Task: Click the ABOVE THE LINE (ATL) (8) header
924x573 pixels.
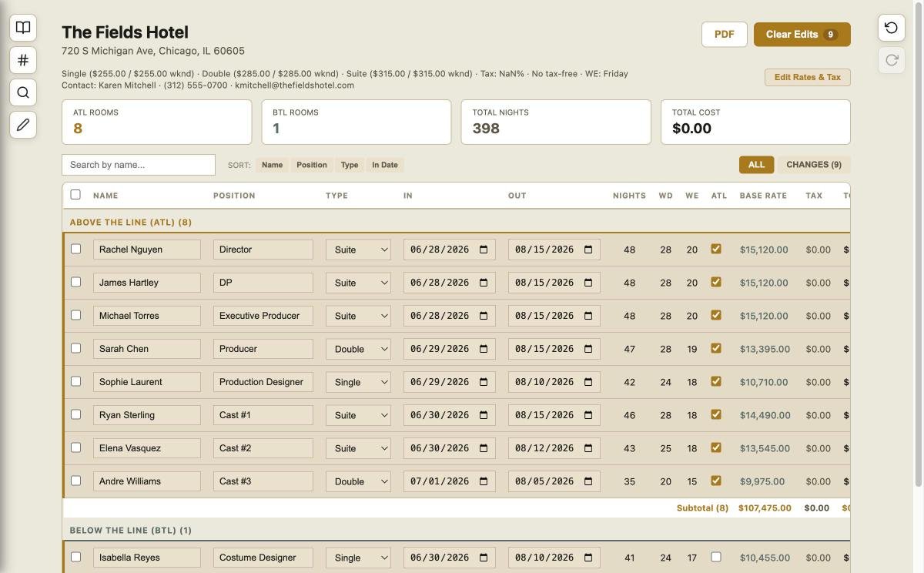Action: 131,223
